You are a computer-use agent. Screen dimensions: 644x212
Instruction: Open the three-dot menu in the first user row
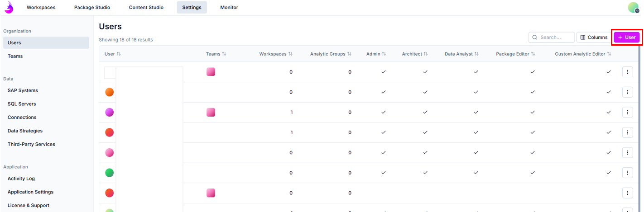[x=627, y=72]
